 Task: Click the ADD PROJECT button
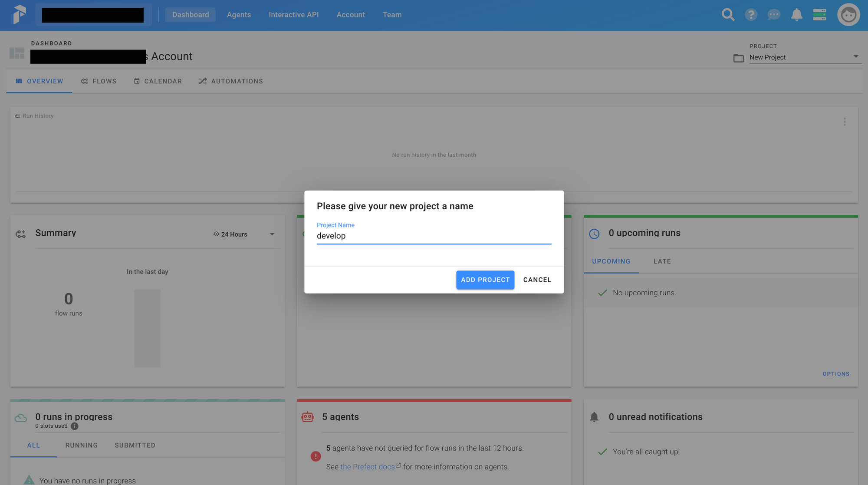(485, 280)
